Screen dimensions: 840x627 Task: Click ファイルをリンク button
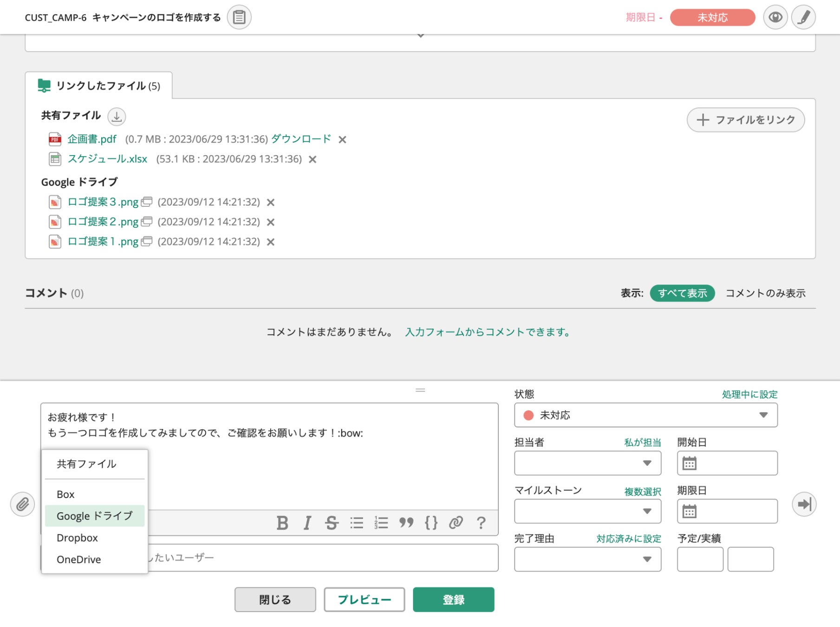(746, 120)
